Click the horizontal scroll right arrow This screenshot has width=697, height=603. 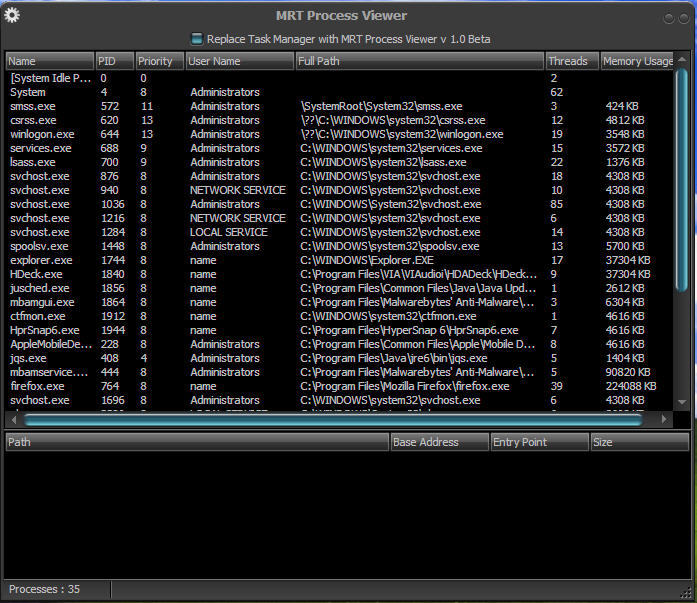[x=665, y=419]
